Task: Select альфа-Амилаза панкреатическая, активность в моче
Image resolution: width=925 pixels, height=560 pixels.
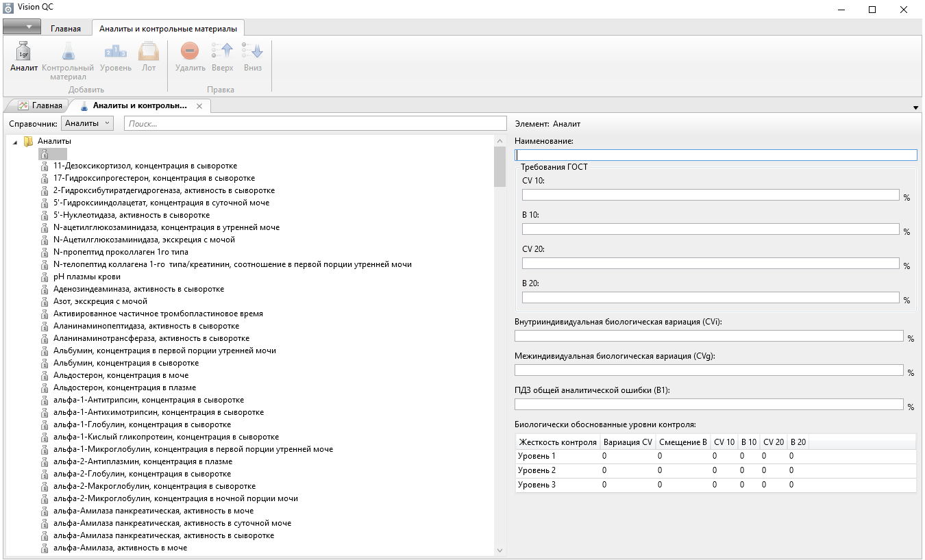Action: (x=153, y=511)
